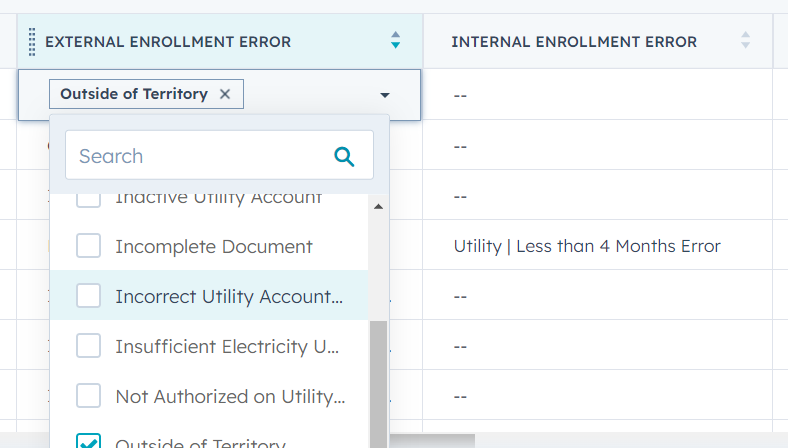Select the Not Authorized on Utility checkbox

click(89, 396)
